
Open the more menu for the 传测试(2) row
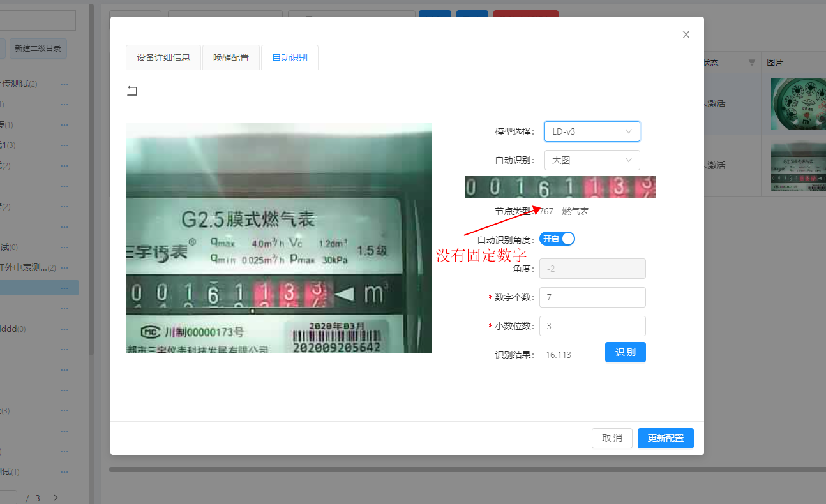point(64,84)
